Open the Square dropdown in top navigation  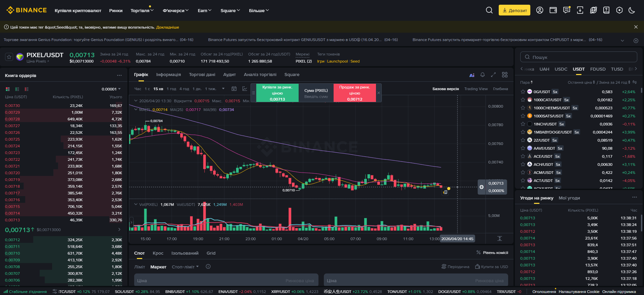tap(230, 10)
